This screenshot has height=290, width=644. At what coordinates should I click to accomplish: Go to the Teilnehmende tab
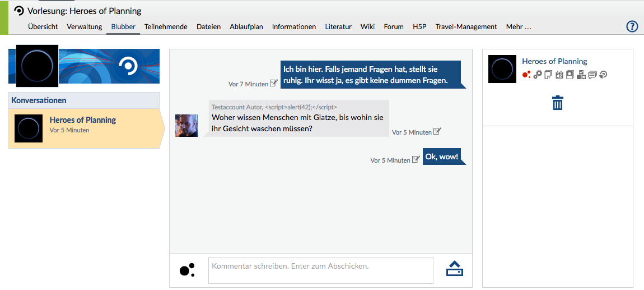166,27
